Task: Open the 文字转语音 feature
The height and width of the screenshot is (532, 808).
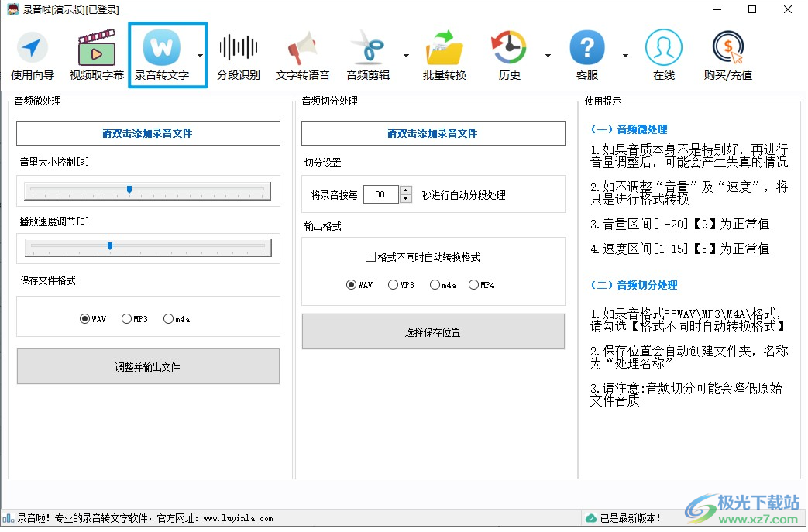Action: (x=302, y=53)
